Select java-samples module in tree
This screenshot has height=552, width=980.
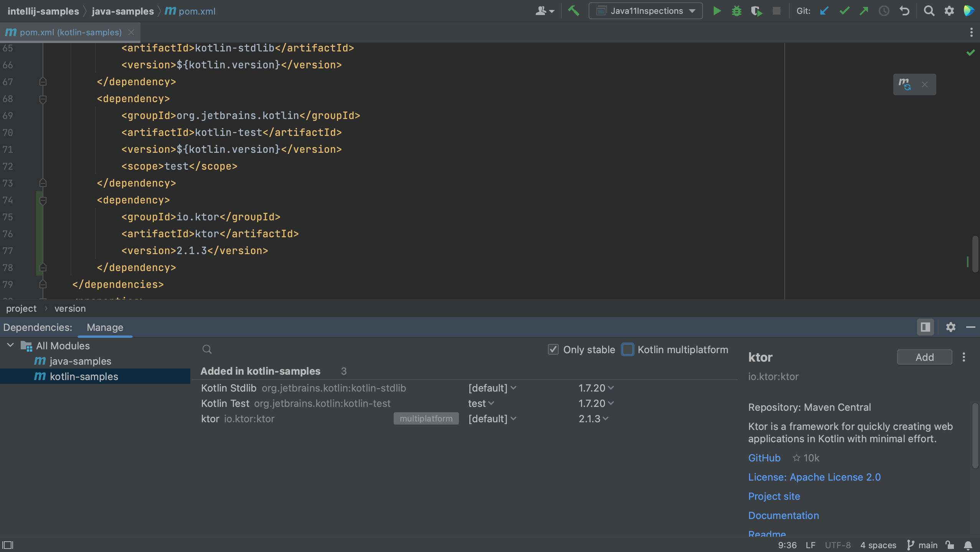pos(80,361)
